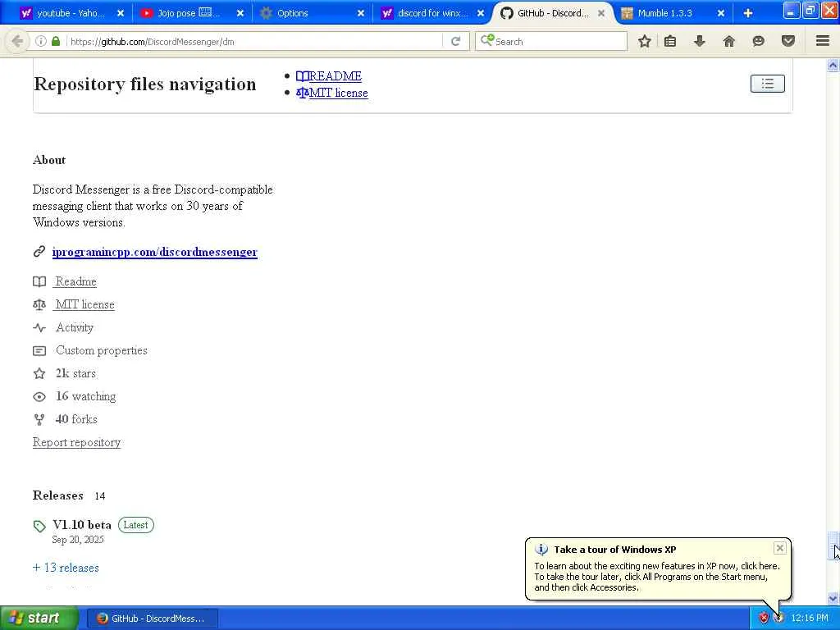Close the discord for winxp tab
This screenshot has height=630, width=840.
tap(481, 13)
